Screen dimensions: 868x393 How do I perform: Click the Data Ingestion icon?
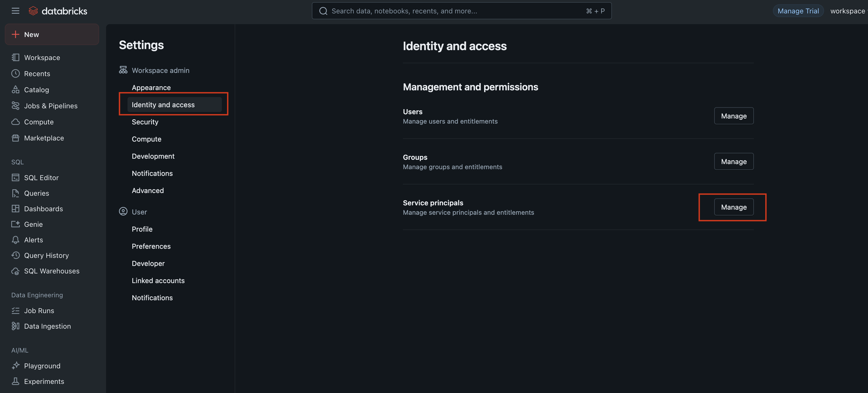[16, 326]
